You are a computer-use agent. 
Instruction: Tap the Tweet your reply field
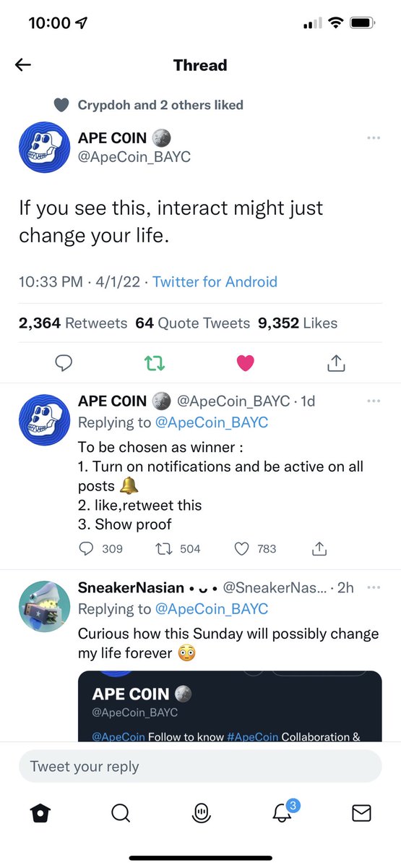tap(200, 766)
